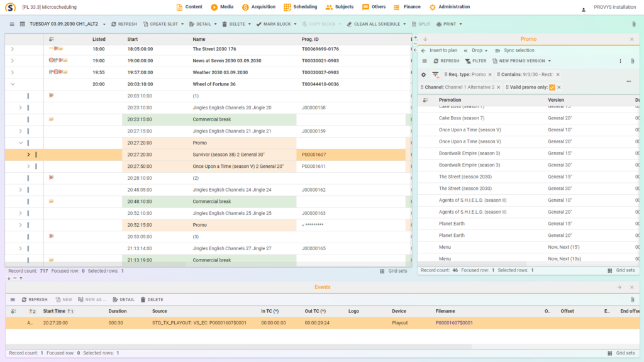The image size is (644, 362).
Task: Click Detail in the Events panel
Action: [x=124, y=300]
